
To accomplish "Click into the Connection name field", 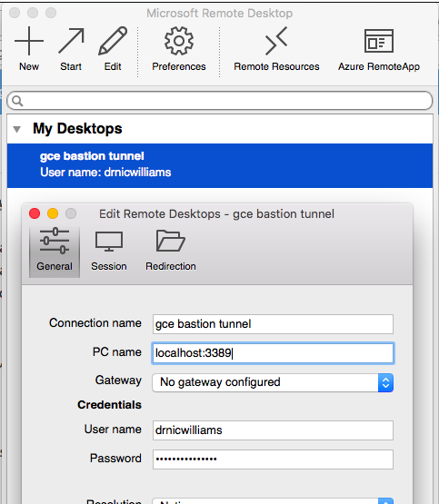I will (x=273, y=324).
